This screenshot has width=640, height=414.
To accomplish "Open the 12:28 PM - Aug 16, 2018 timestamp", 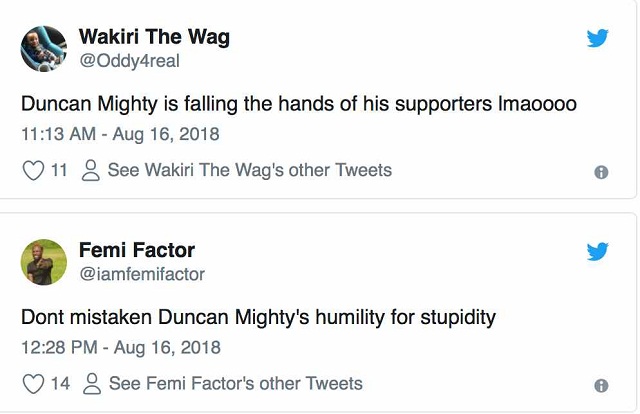I will tap(121, 347).
